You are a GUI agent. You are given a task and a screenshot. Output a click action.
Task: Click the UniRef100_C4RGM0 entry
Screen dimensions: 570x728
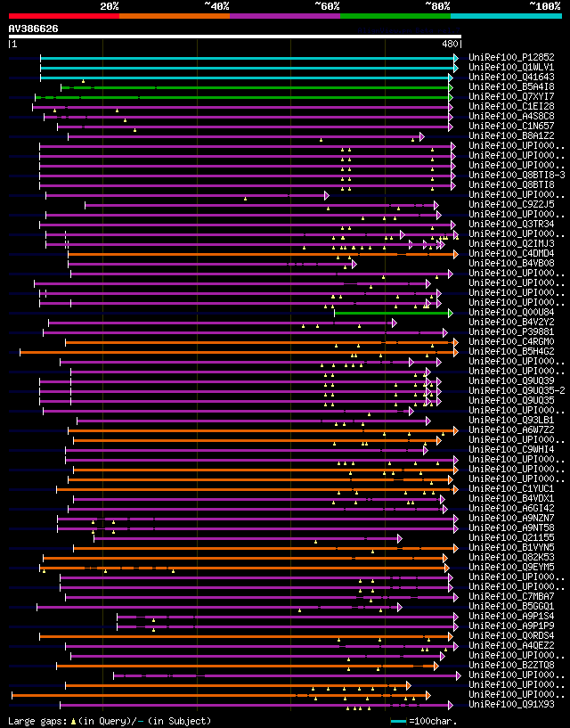(x=511, y=341)
